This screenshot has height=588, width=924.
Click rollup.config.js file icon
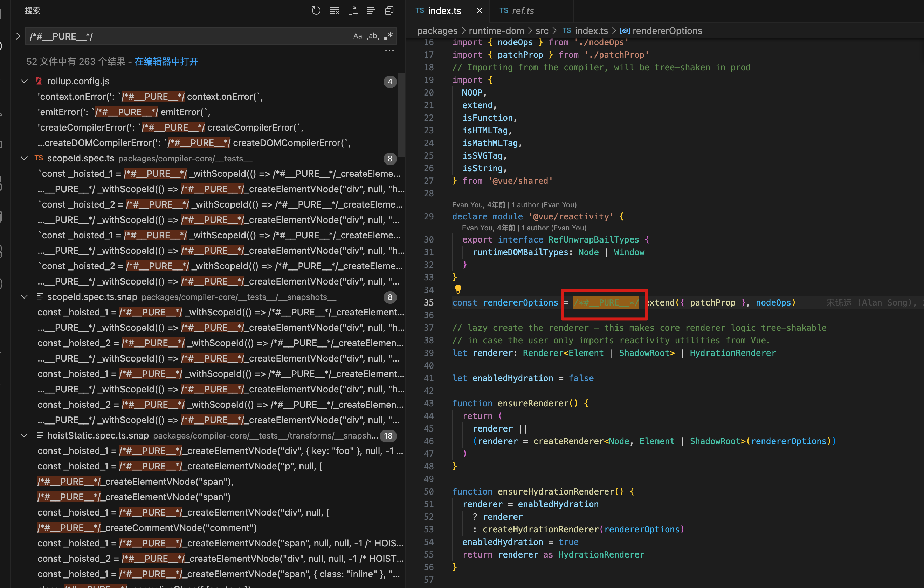pos(39,81)
